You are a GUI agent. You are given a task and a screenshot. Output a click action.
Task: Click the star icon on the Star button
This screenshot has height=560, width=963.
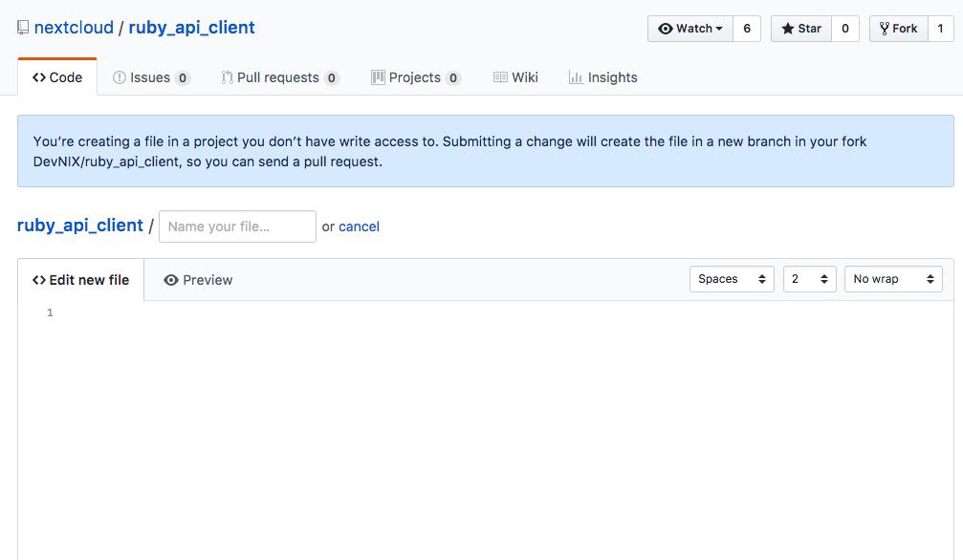pyautogui.click(x=788, y=29)
